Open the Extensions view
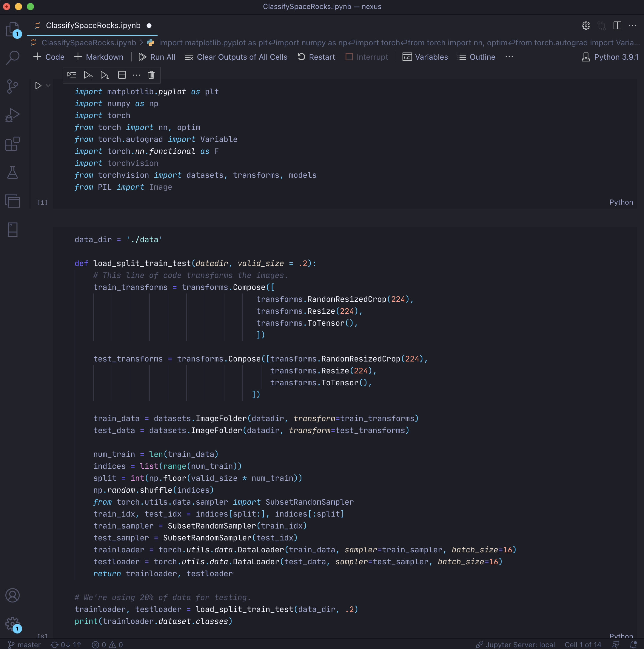The image size is (644, 649). (x=13, y=144)
